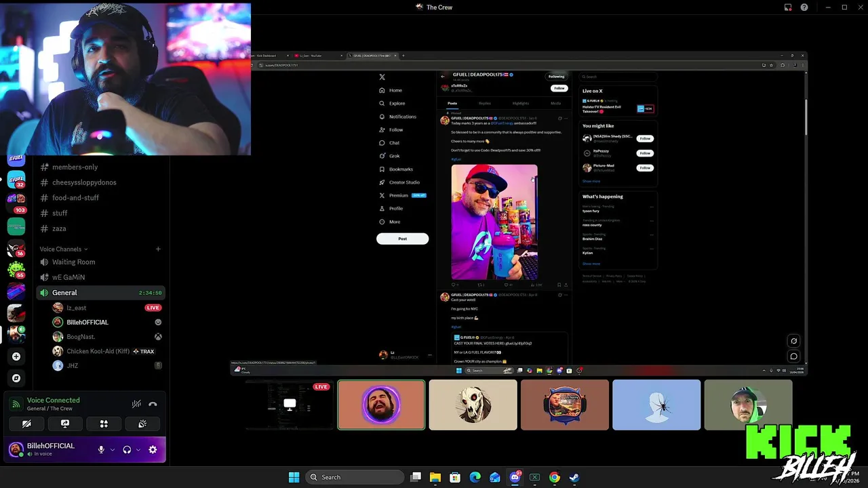The width and height of the screenshot is (868, 488).
Task: Click the Add a Server plus button
Action: pos(16,357)
